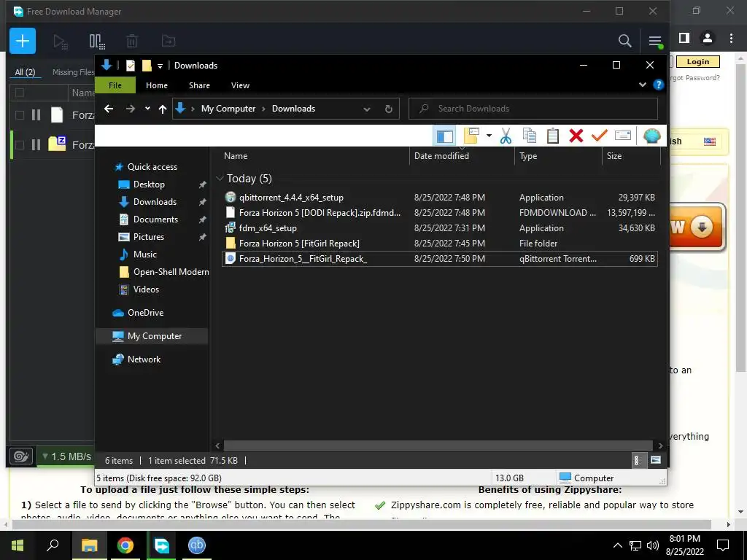
Task: Open the Share ribbon tab
Action: pos(199,85)
